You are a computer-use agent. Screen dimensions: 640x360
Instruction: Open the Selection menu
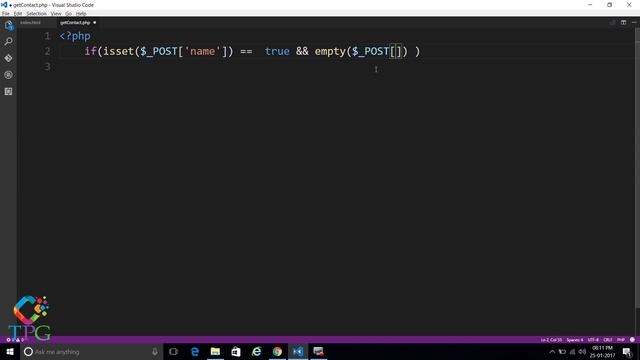(36, 13)
